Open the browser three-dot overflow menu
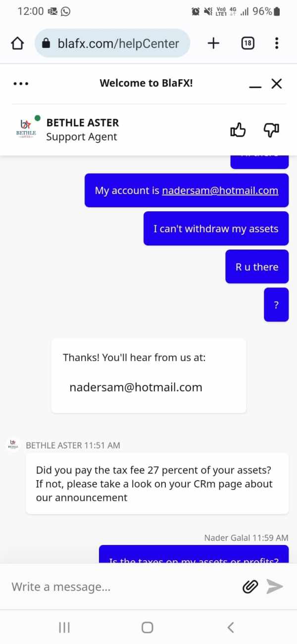Viewport: 297px width, 644px height. pos(277,44)
